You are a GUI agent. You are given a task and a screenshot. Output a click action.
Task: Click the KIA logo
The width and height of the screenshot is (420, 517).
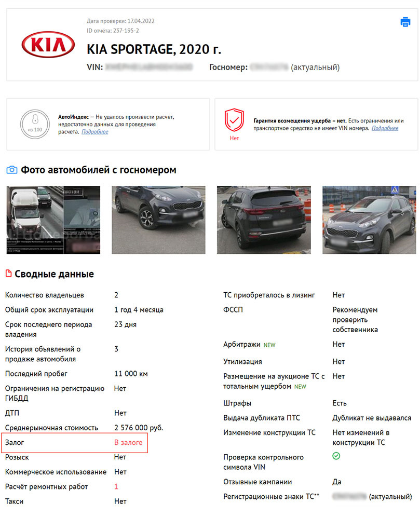48,45
